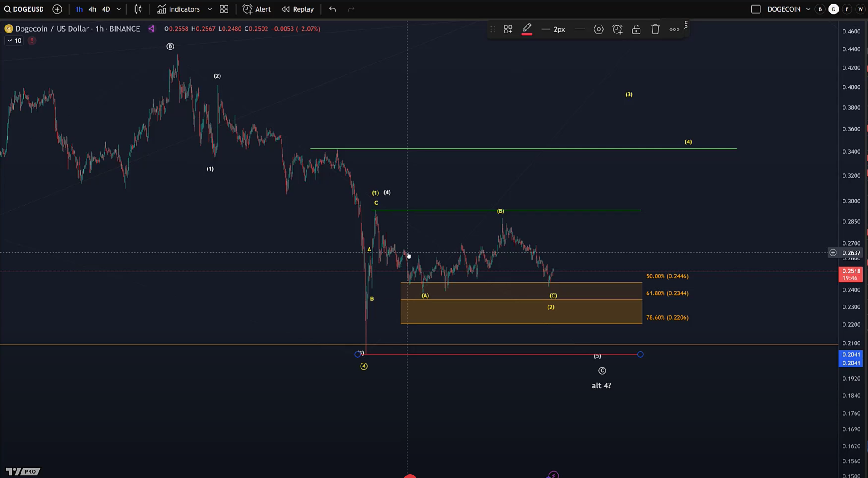Select the candlestick chart style icon

[x=137, y=9]
